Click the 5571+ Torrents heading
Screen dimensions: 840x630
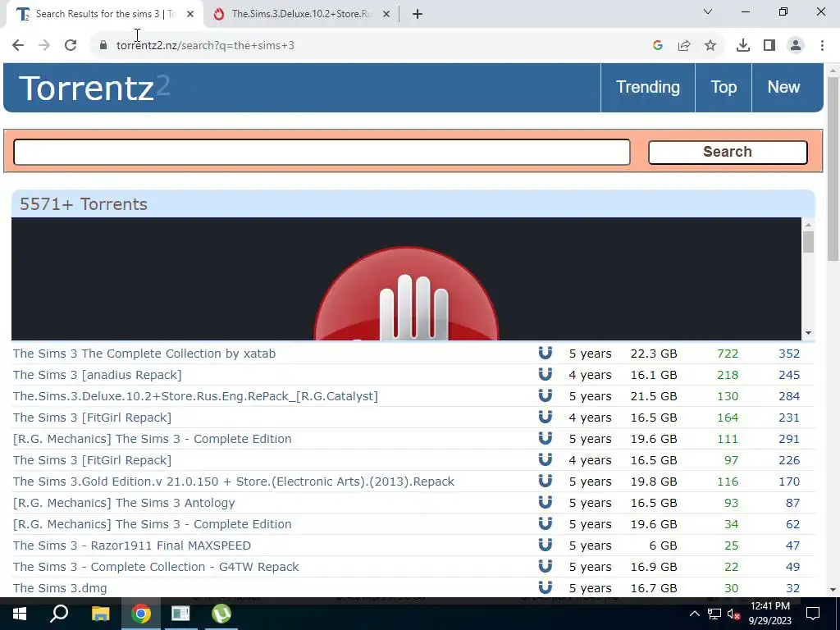tap(84, 204)
